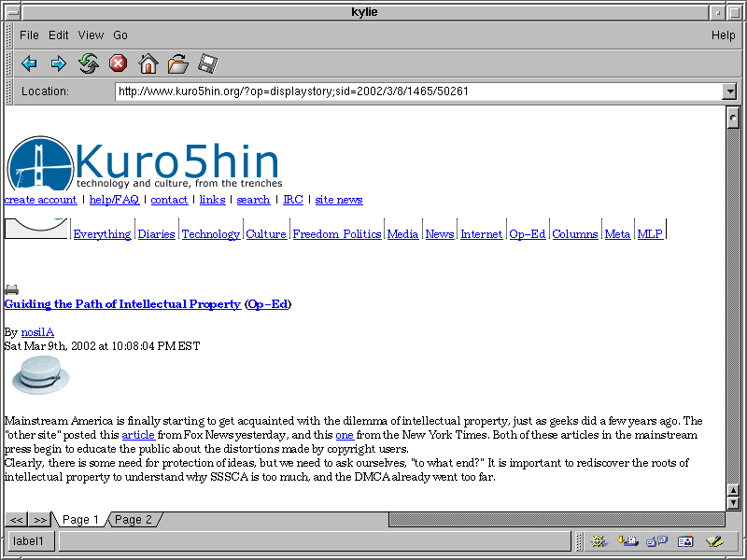The width and height of the screenshot is (747, 560).
Task: Click the label1 button in status bar
Action: point(32,541)
